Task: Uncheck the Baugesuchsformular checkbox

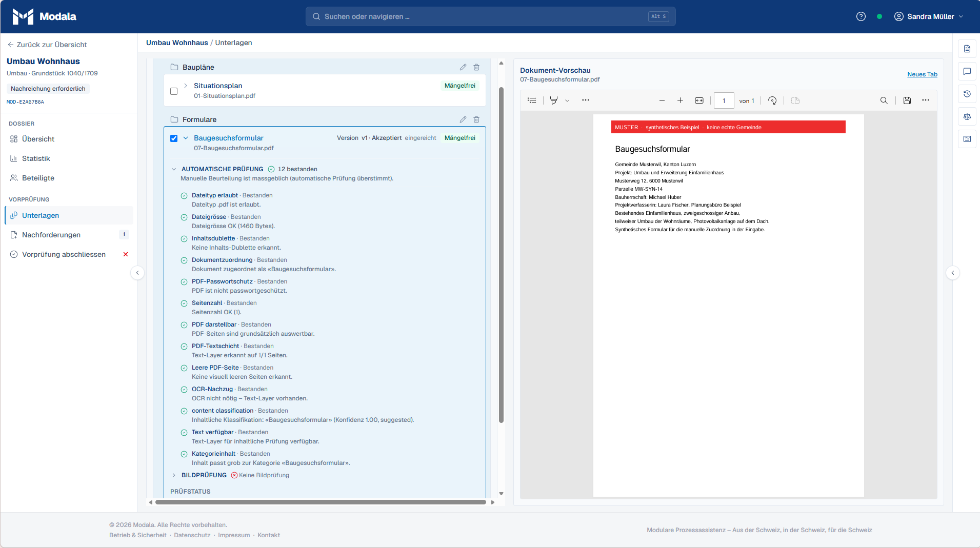Action: 174,138
